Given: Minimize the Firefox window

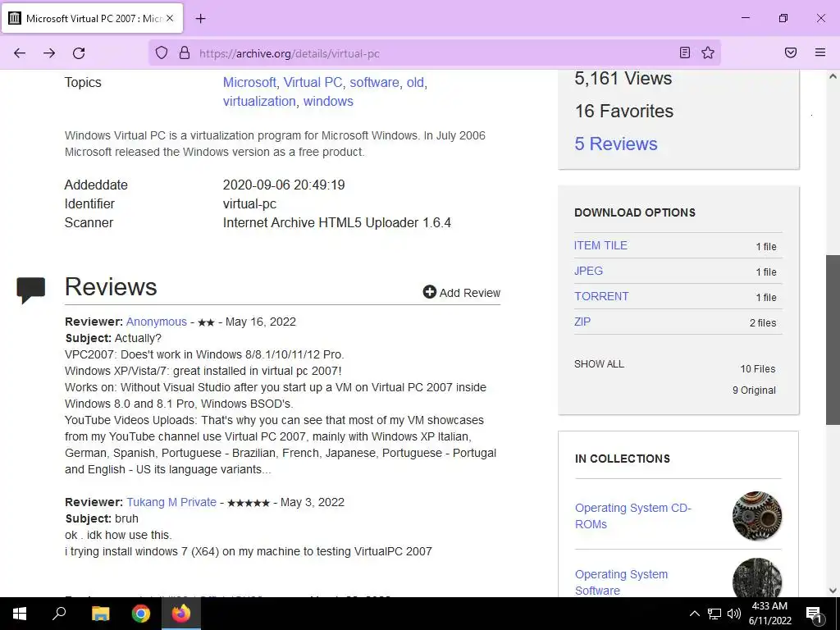Looking at the screenshot, I should tap(745, 18).
